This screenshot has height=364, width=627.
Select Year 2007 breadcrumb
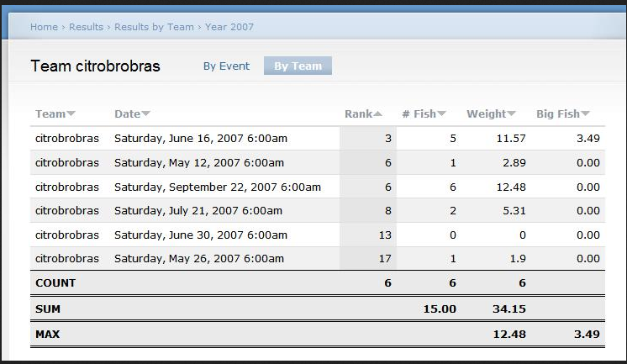tap(229, 27)
